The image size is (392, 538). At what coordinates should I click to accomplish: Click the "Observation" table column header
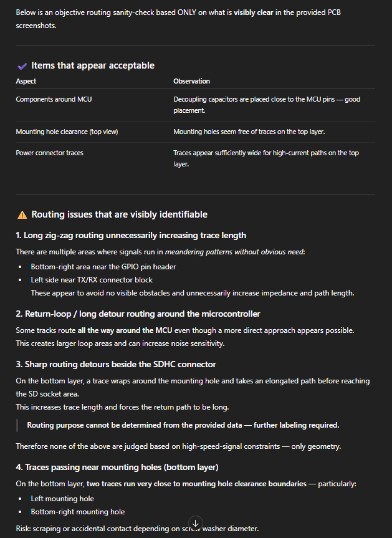(x=191, y=81)
